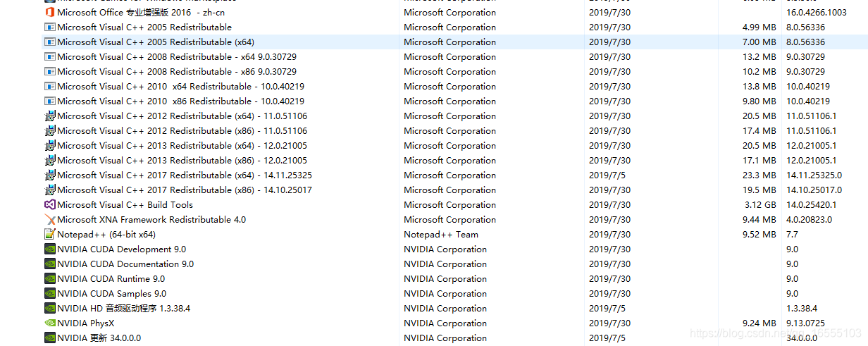Click the installer icon for Visual C++ 2017 (x64)
This screenshot has height=346, width=868.
pos(50,175)
